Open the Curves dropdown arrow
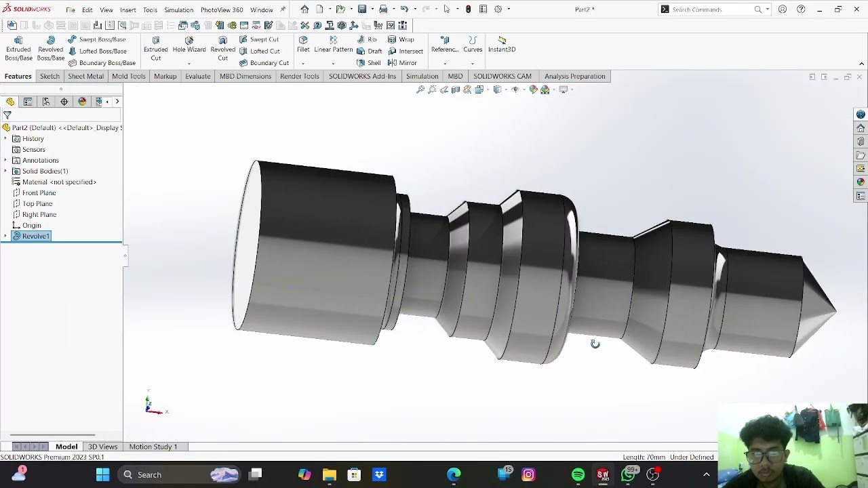868x488 pixels. 473,63
